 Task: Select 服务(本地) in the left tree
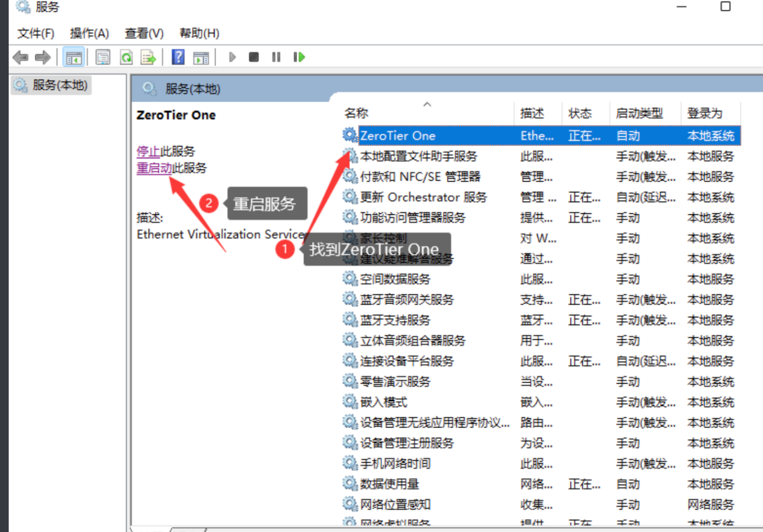(x=51, y=85)
